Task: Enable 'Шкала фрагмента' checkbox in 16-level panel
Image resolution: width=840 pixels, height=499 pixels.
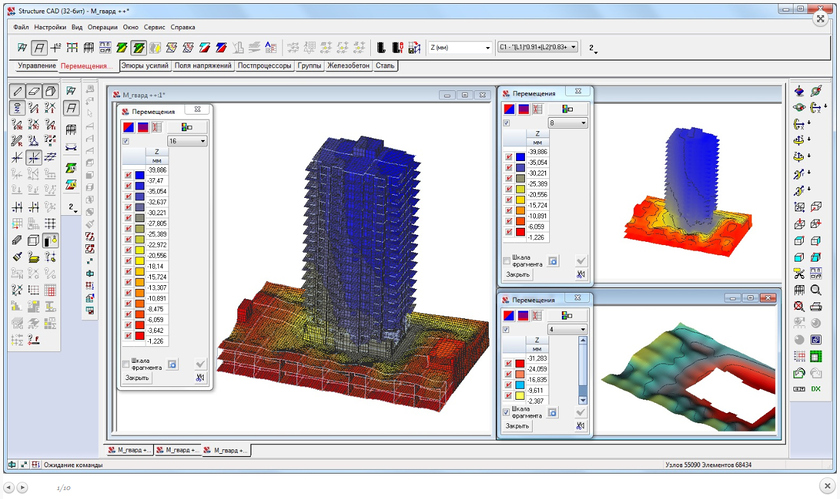Action: tap(126, 364)
